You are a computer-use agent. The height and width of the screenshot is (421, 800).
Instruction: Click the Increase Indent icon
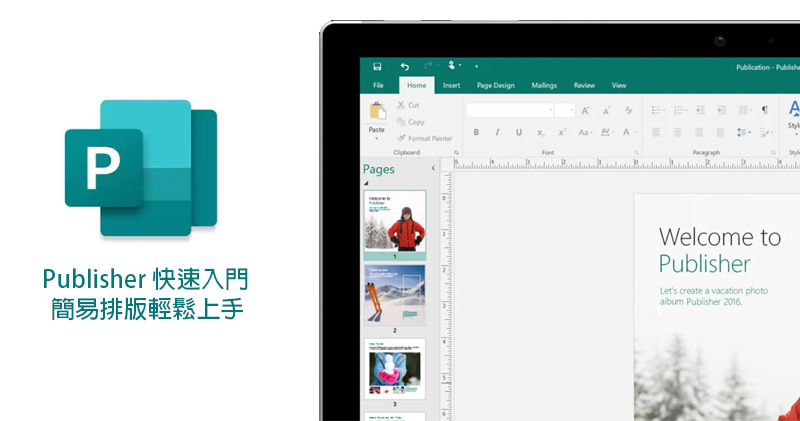721,110
